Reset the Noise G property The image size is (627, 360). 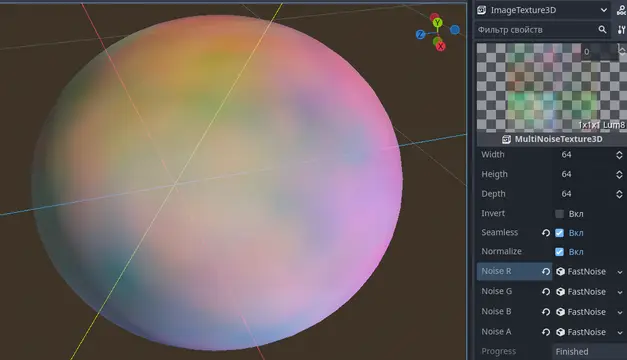546,292
